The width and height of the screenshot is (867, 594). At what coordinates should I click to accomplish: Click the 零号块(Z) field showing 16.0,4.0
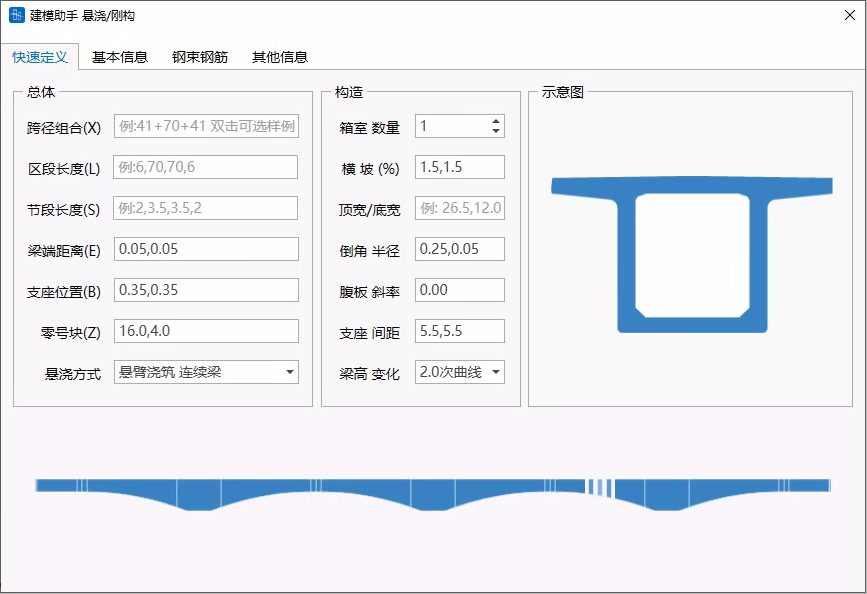coord(206,331)
